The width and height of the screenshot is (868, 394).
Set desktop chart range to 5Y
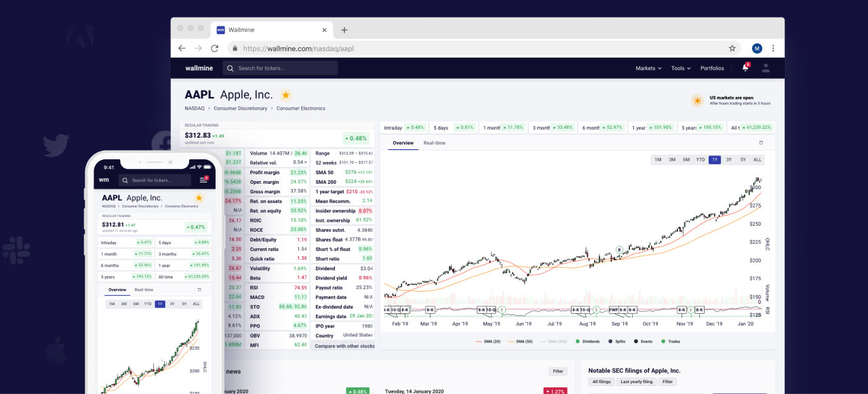click(x=743, y=159)
